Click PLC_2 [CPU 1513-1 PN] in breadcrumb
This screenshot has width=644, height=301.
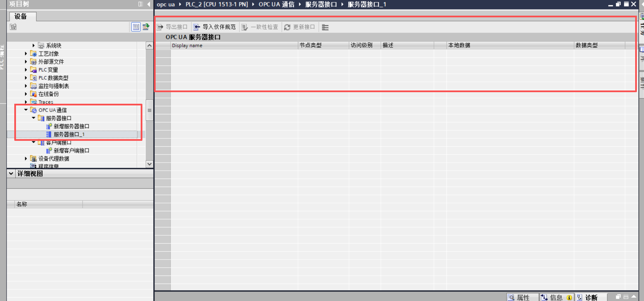(217, 4)
